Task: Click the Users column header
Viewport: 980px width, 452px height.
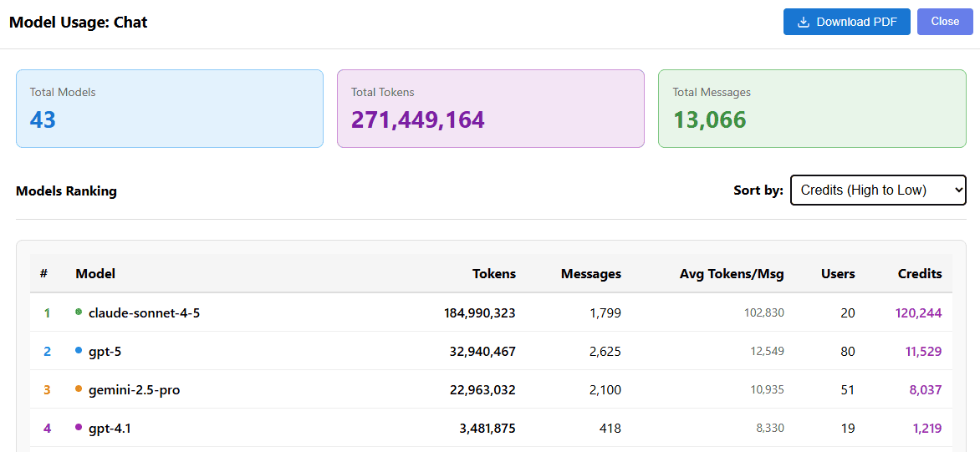Action: click(x=838, y=274)
